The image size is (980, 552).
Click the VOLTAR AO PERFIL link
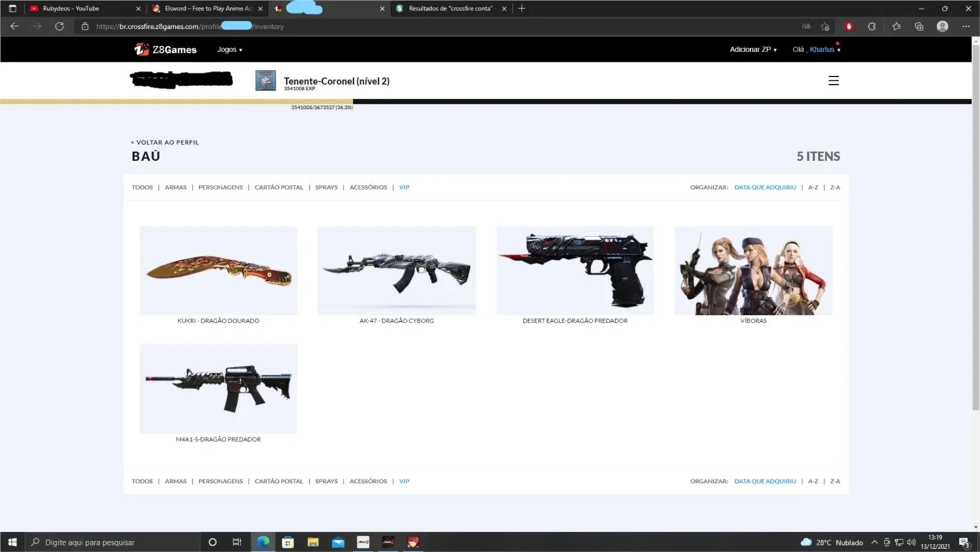pos(165,143)
